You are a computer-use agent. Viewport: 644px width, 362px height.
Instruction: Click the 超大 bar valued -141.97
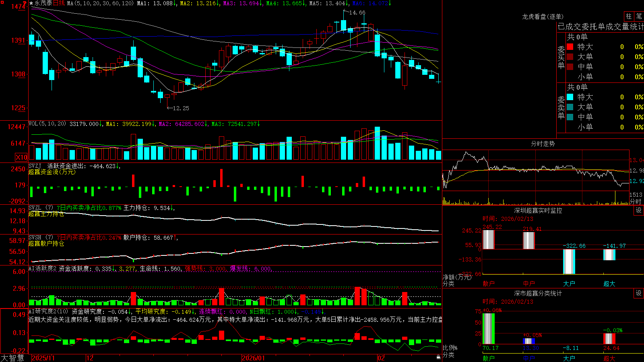click(609, 255)
